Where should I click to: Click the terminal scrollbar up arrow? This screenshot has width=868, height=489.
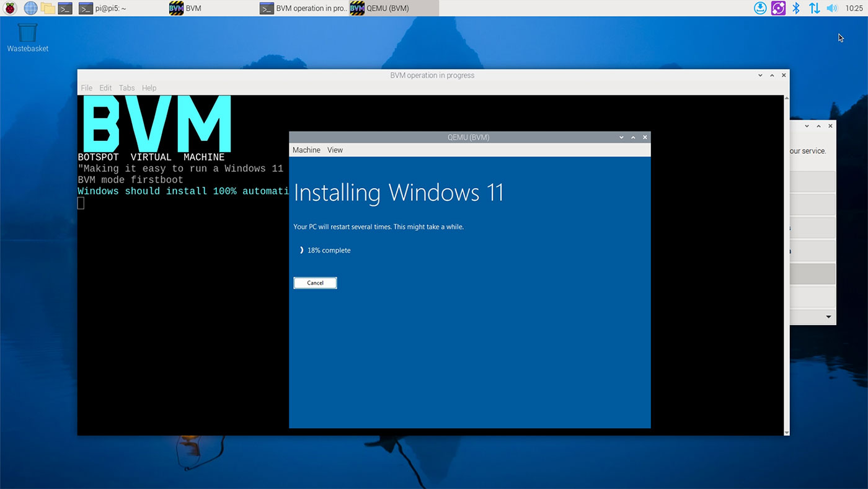pos(787,98)
